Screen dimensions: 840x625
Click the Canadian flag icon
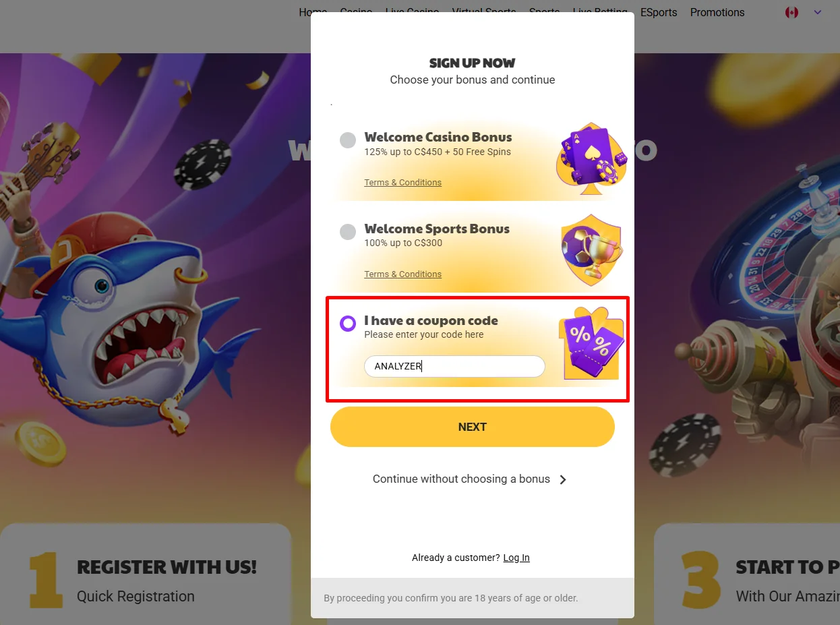(x=791, y=13)
